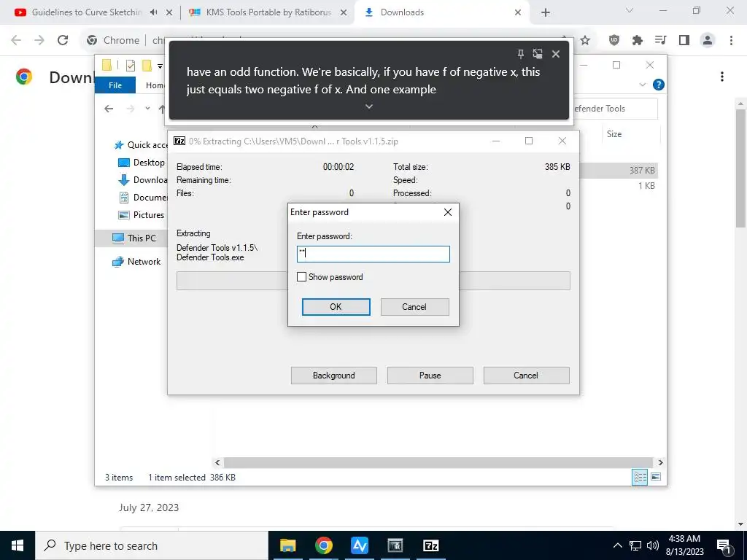
Task: Open Home tab in File Explorer
Action: point(155,85)
